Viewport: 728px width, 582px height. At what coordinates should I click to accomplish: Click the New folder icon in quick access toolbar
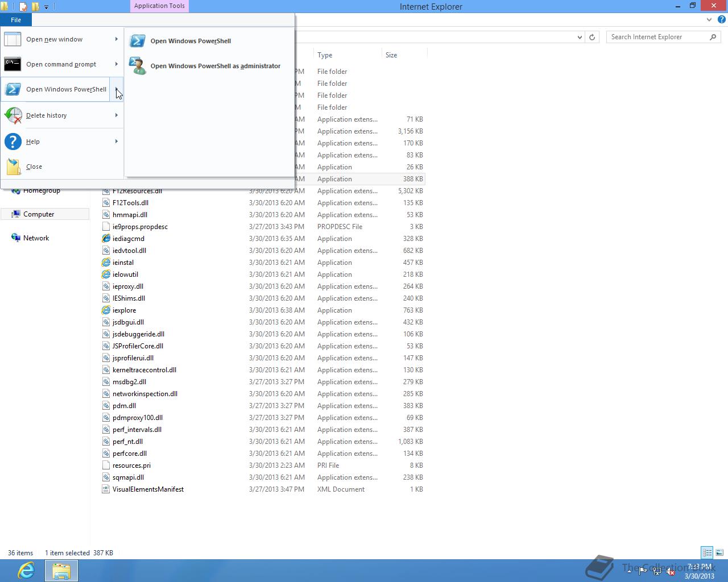click(x=35, y=7)
